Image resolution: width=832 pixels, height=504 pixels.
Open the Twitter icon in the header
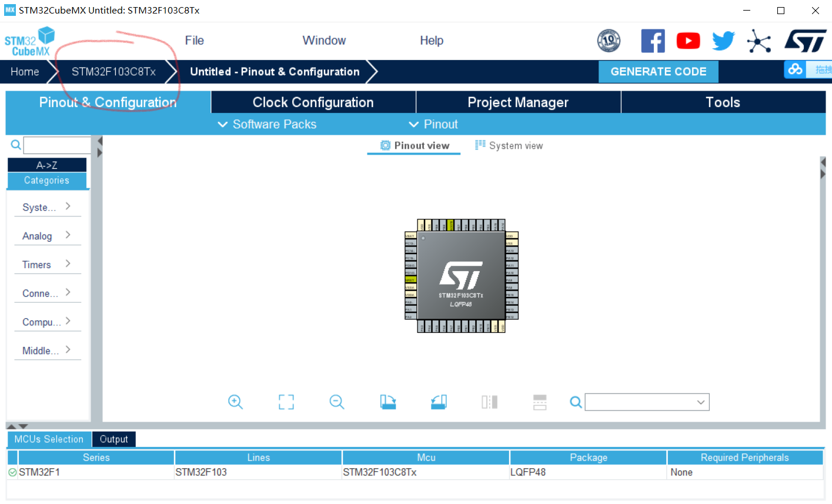723,41
